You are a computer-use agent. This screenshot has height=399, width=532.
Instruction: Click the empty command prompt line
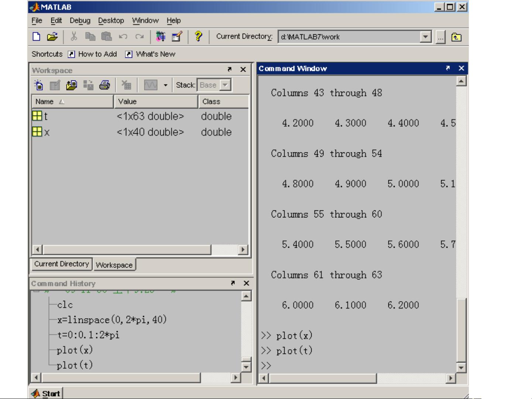point(357,366)
